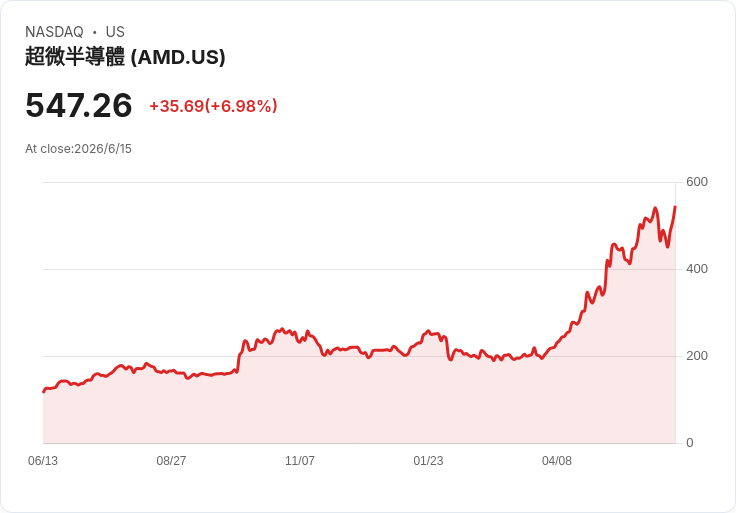Click the 11/07 date axis label
The height and width of the screenshot is (513, 736).
(x=300, y=460)
